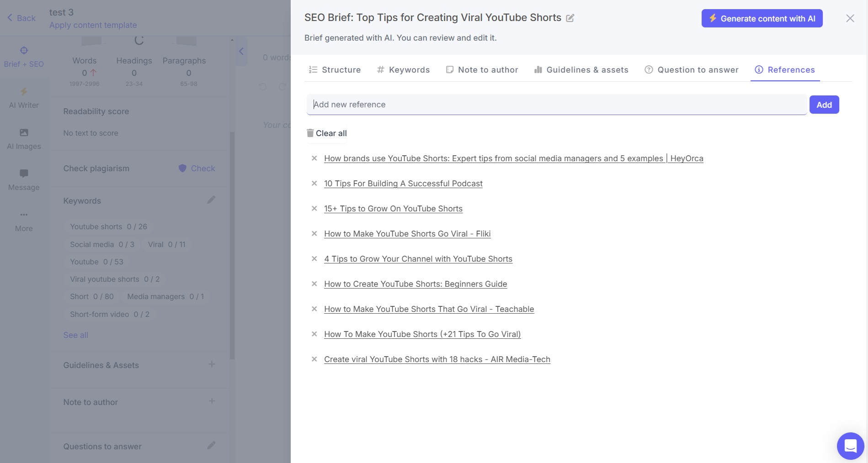Remove the +21 Tips To Go Viral reference
The width and height of the screenshot is (868, 463).
coord(314,334)
